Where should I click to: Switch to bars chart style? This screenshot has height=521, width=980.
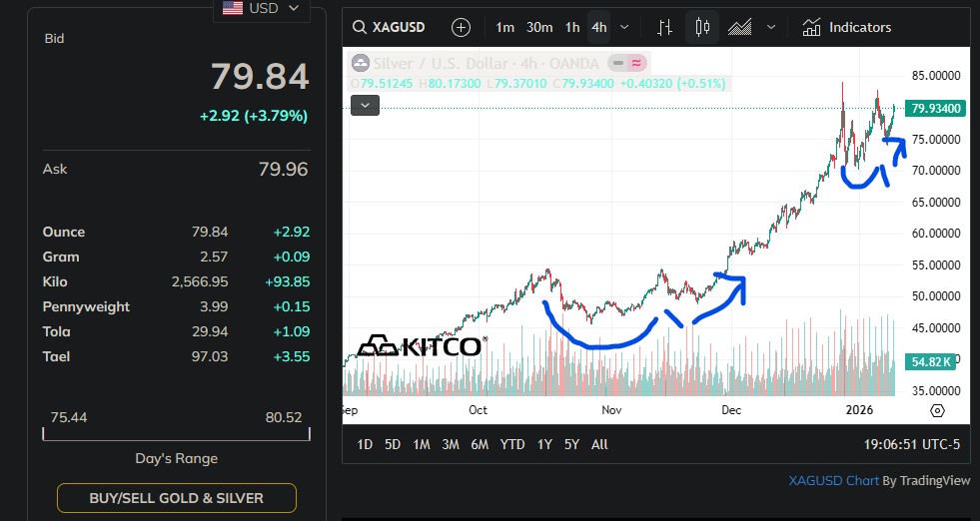[665, 28]
